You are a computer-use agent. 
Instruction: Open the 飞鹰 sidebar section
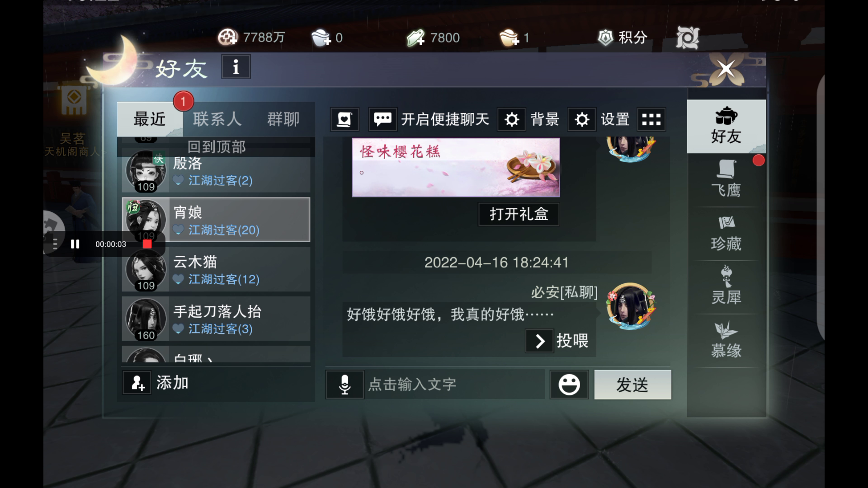pos(726,179)
